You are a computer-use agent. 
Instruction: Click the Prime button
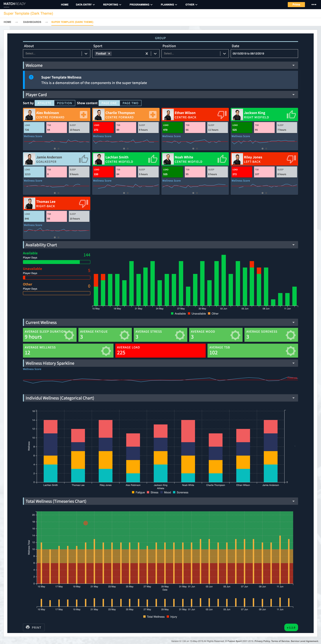[x=296, y=4]
